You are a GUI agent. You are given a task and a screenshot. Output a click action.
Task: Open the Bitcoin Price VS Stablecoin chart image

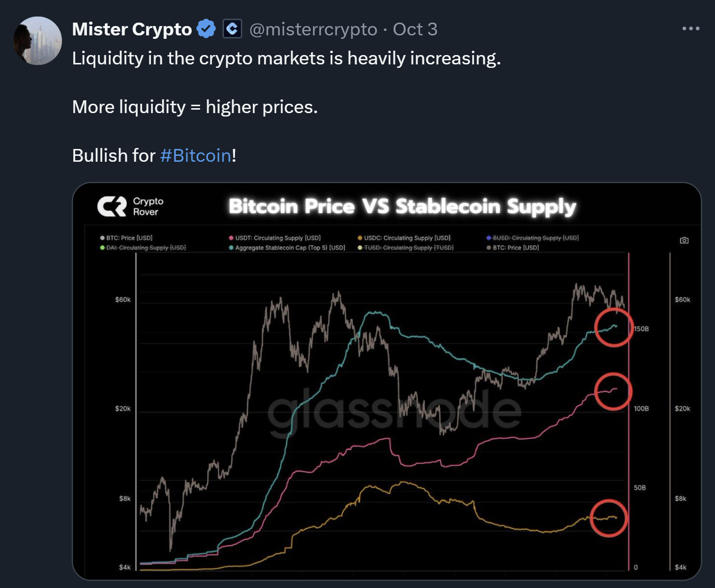coord(387,381)
